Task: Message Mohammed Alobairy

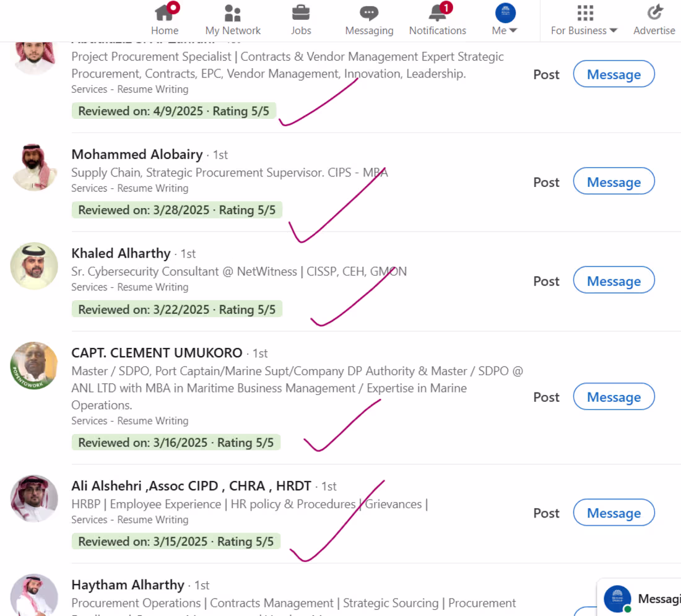Action: 614,181
